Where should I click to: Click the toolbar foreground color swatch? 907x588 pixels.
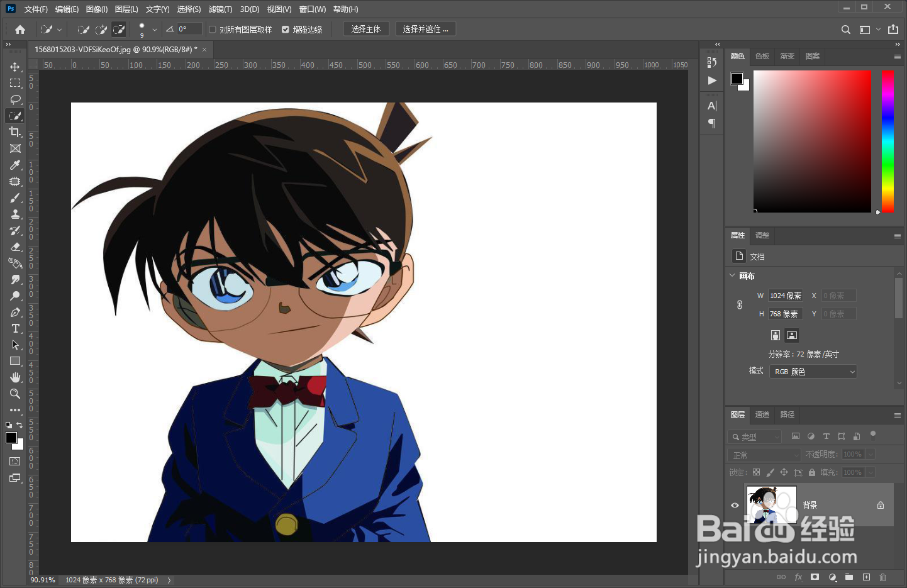(x=11, y=438)
